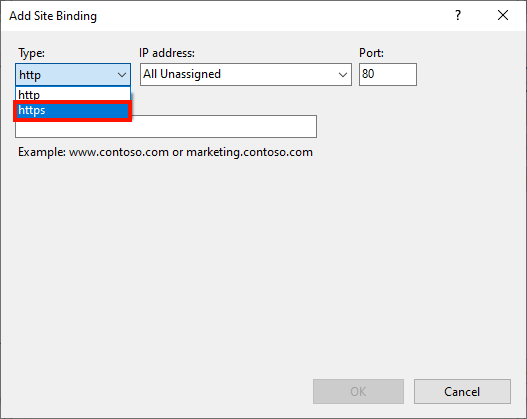The height and width of the screenshot is (419, 527).
Task: Click the Type: label
Action: coord(31,53)
